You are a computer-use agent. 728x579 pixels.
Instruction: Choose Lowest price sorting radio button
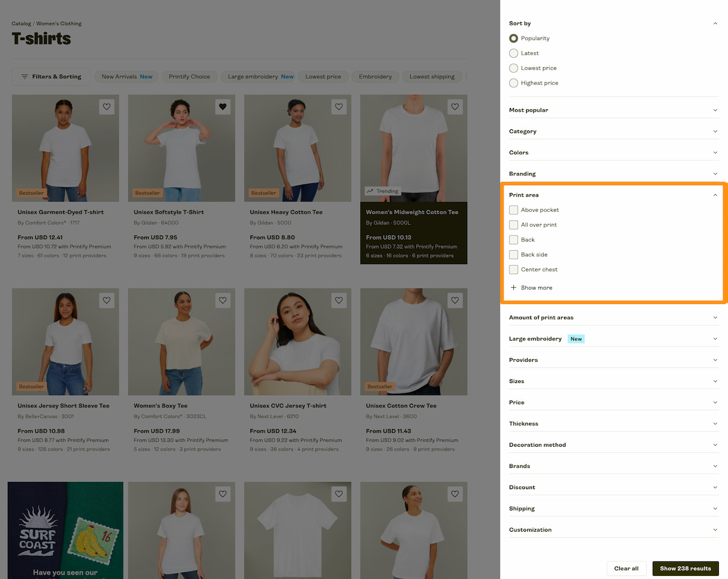(x=514, y=68)
